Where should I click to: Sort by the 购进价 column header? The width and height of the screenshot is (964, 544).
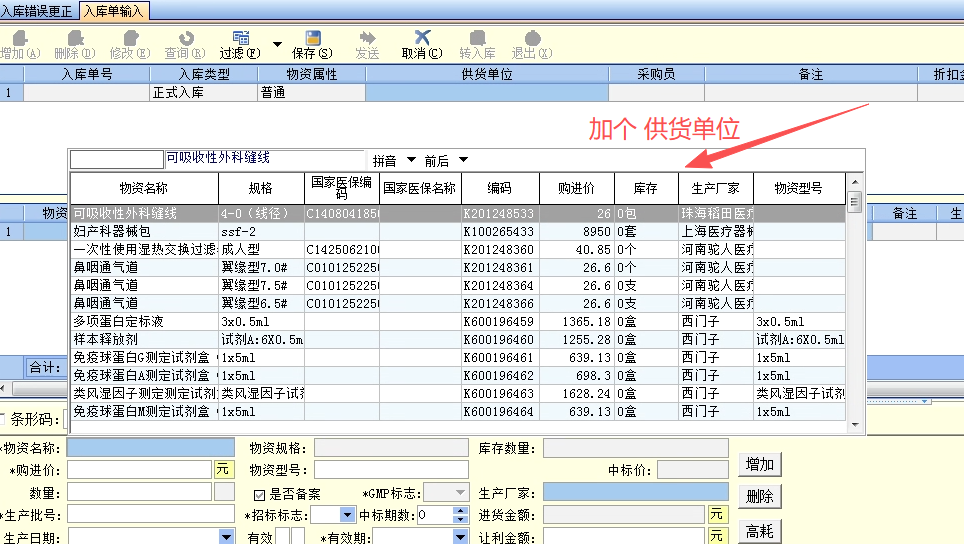[577, 188]
